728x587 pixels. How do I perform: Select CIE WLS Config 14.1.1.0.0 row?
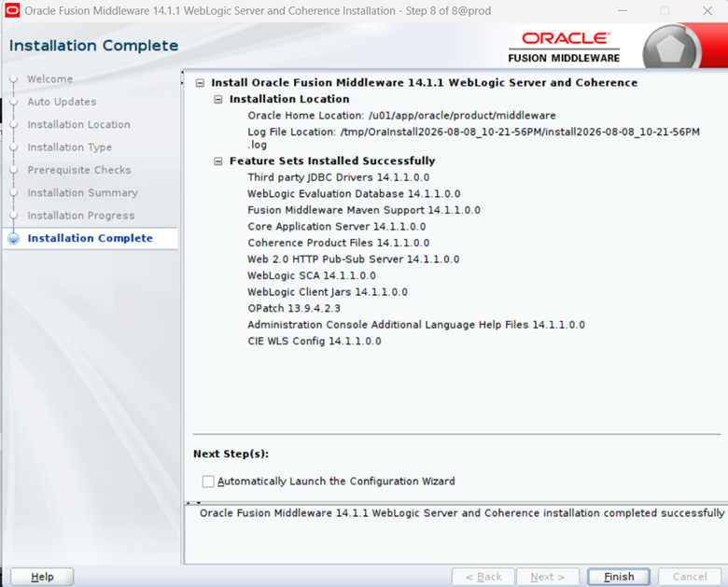pos(315,342)
